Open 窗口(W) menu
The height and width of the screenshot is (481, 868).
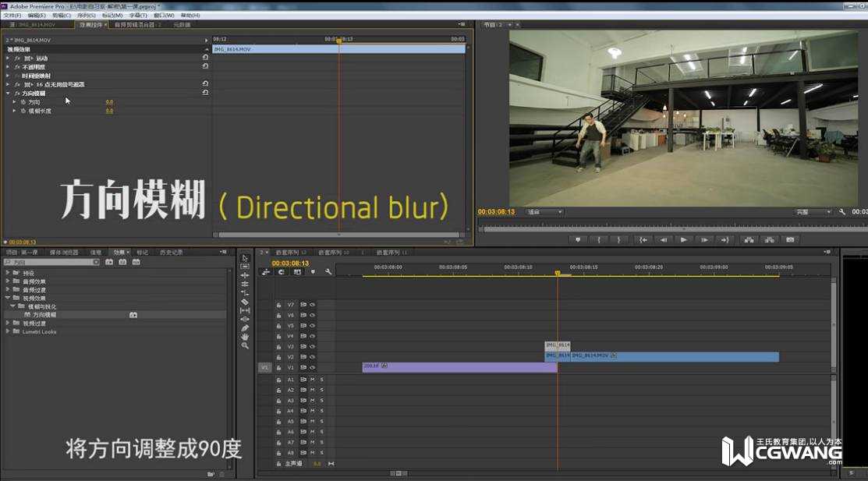click(x=163, y=16)
